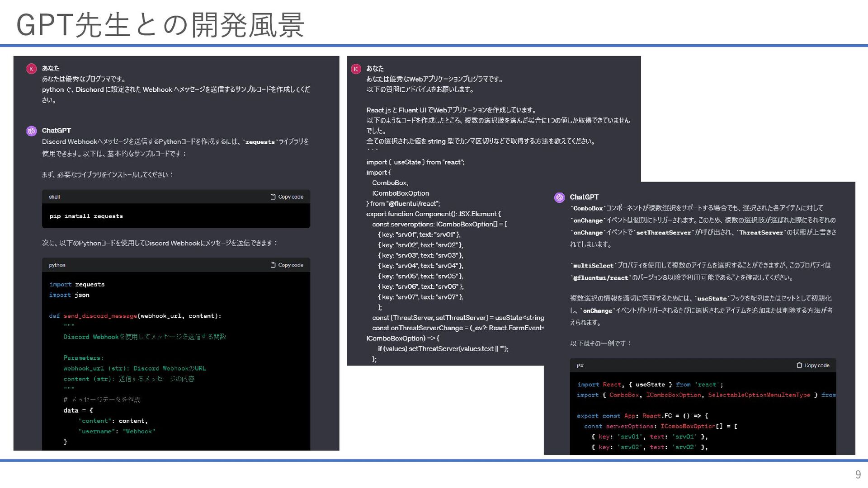Click 'def send_discord_message' line

[135, 316]
